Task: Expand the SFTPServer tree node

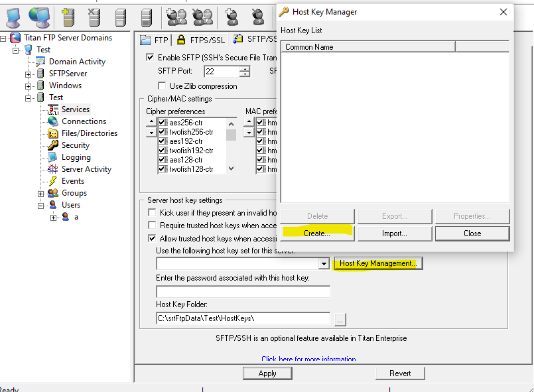Action: click(29, 74)
